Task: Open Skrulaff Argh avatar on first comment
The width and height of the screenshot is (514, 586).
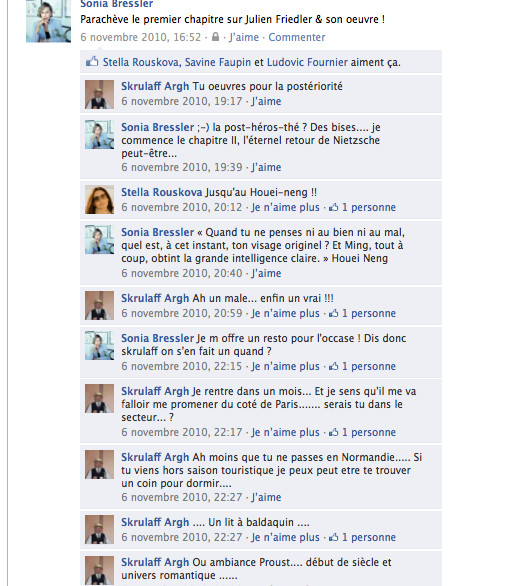Action: (x=99, y=94)
